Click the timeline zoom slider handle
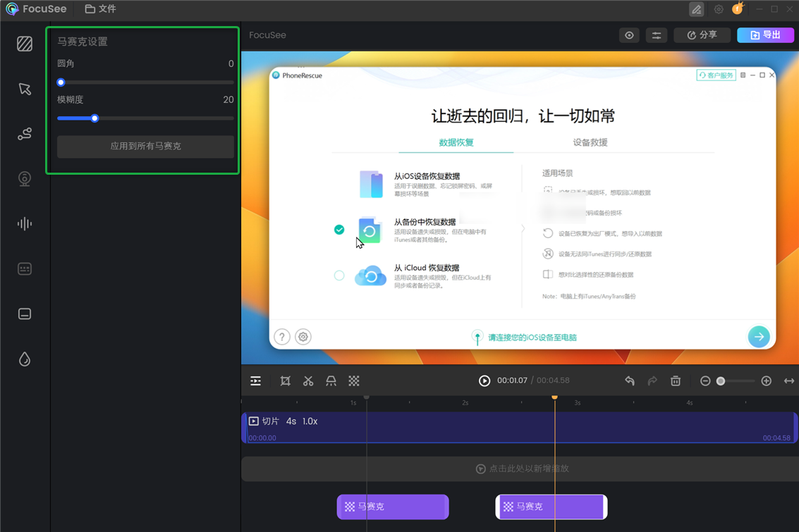Image resolution: width=799 pixels, height=532 pixels. pos(721,381)
